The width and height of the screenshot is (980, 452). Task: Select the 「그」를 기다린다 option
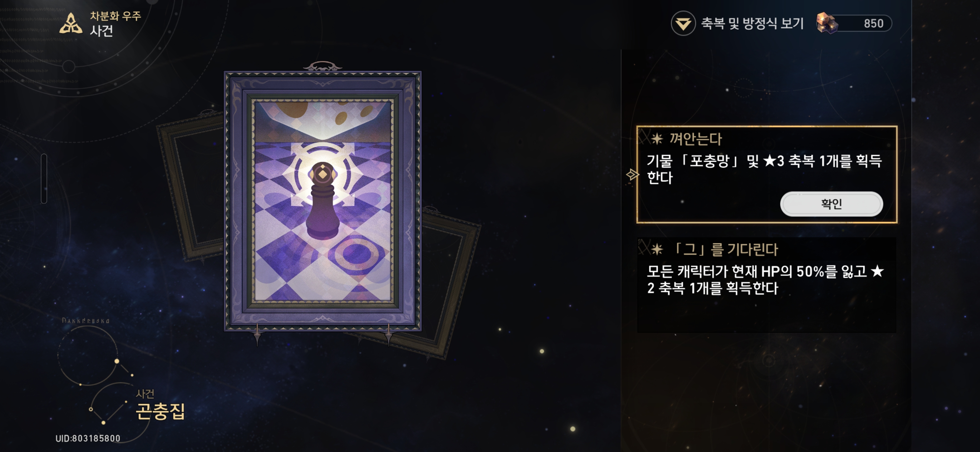[767, 285]
